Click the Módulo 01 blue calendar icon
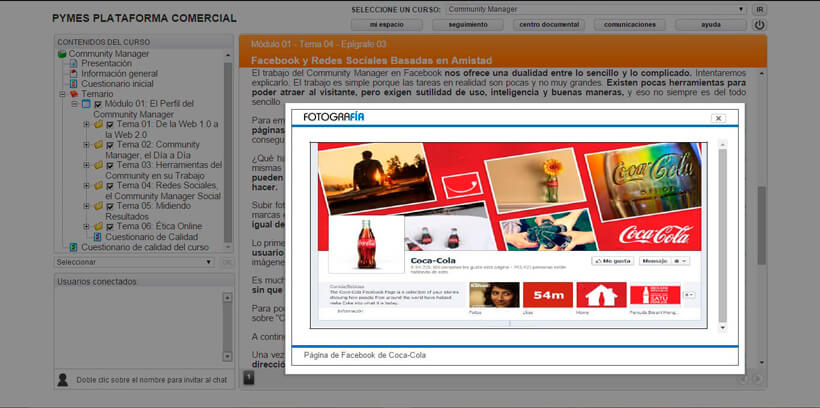Viewport: 820px width, 408px height. (x=86, y=104)
